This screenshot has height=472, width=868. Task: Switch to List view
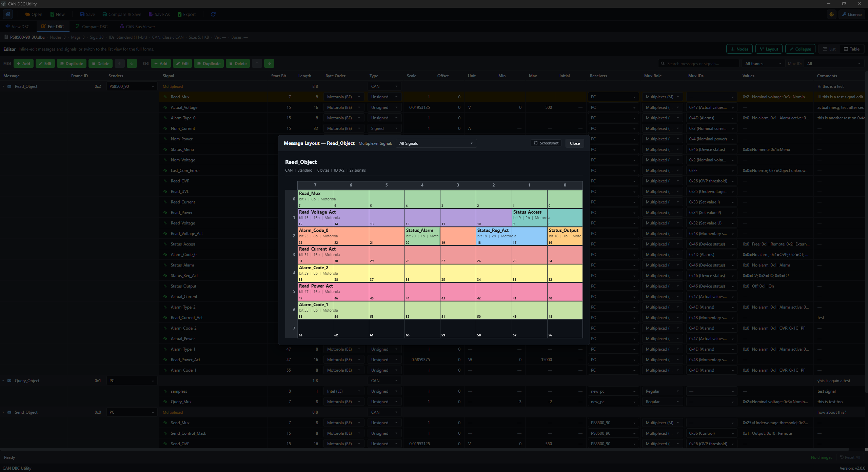click(x=829, y=49)
